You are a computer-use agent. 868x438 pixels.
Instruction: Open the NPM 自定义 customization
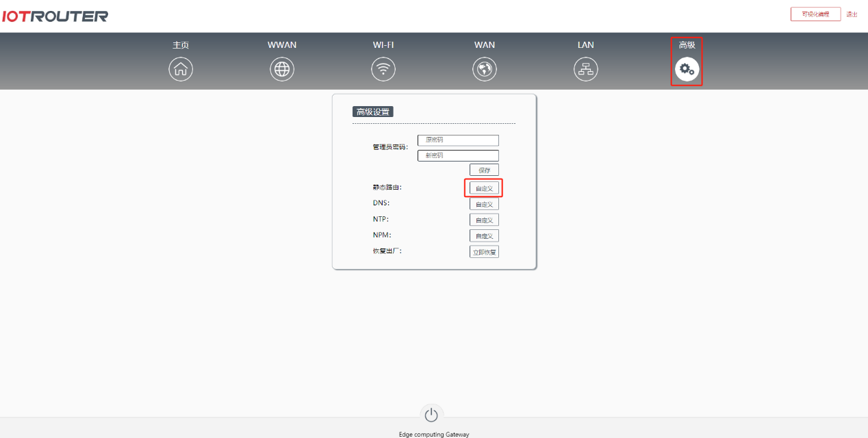[484, 235]
